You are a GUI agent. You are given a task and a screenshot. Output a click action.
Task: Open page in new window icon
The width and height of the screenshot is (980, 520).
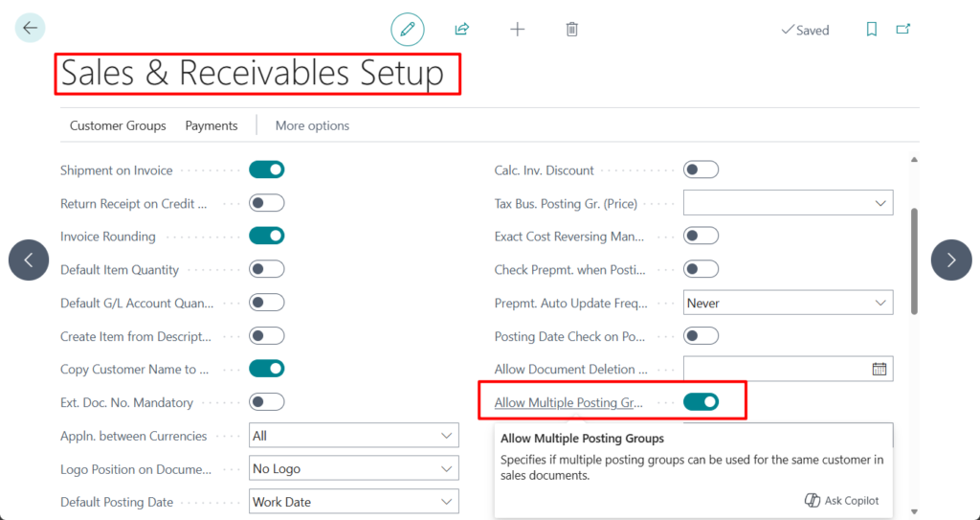902,30
